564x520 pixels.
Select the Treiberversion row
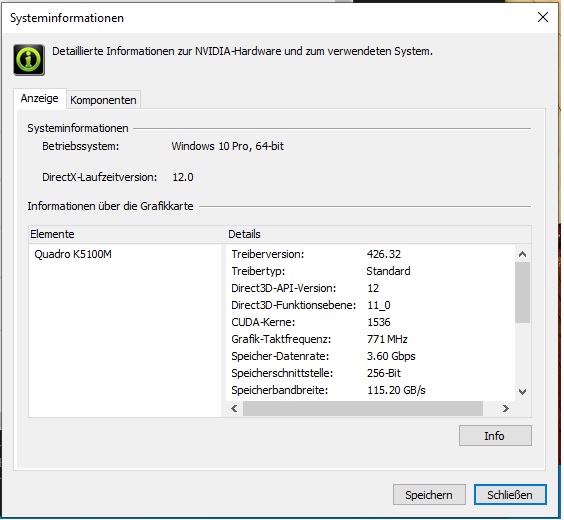[x=370, y=254]
